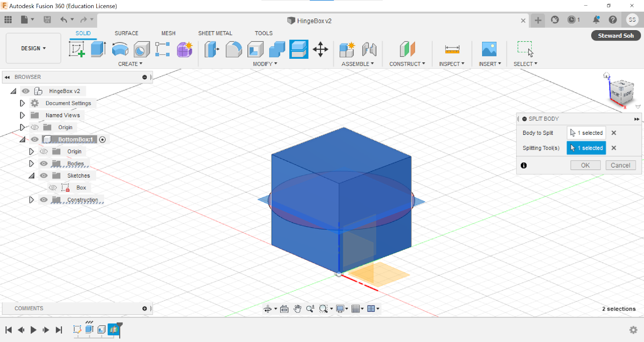The image size is (644, 342).
Task: Collapse the BottomBox:1 node
Action: coord(23,140)
